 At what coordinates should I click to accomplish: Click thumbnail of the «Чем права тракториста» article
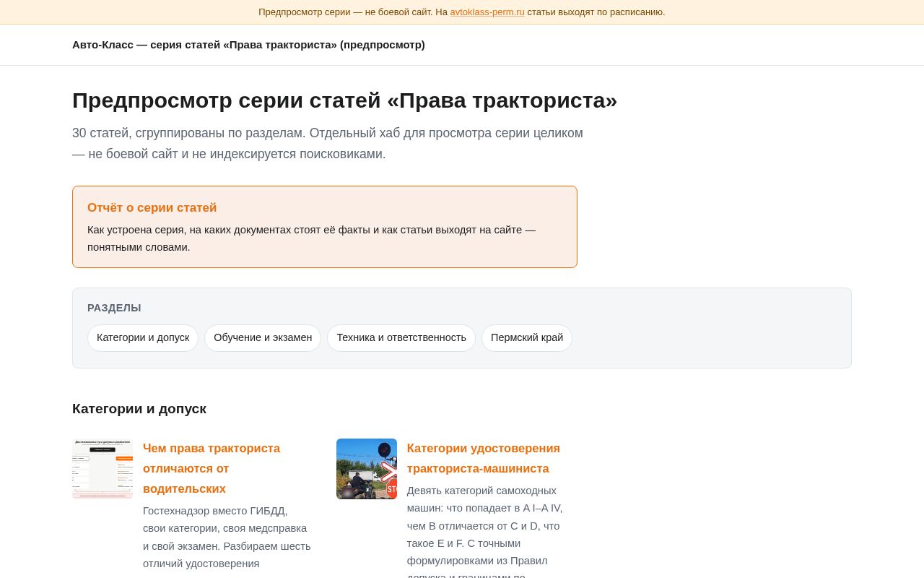tap(103, 469)
